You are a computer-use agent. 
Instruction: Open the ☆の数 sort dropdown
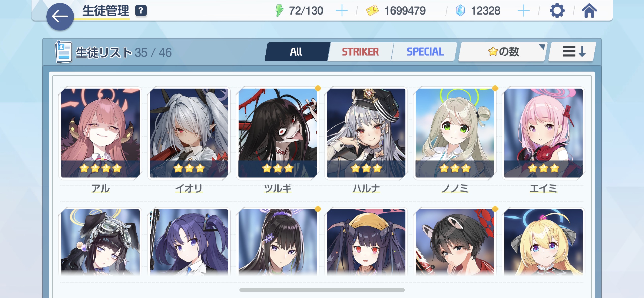tap(502, 52)
